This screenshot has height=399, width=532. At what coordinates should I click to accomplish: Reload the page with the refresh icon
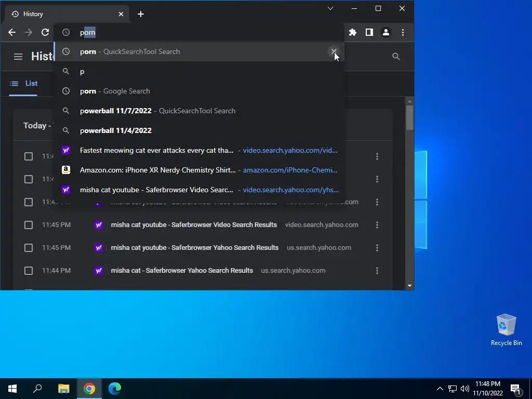pos(45,32)
